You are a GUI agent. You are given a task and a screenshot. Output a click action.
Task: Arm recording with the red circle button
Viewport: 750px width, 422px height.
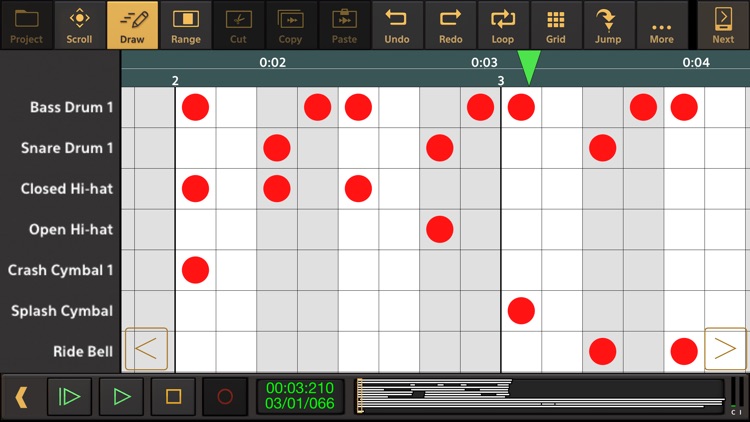point(225,397)
